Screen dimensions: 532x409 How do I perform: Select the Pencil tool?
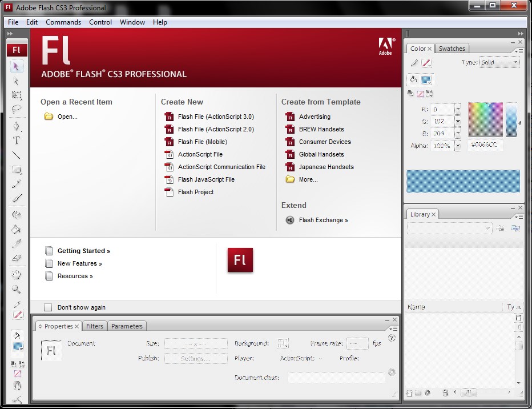click(x=17, y=183)
